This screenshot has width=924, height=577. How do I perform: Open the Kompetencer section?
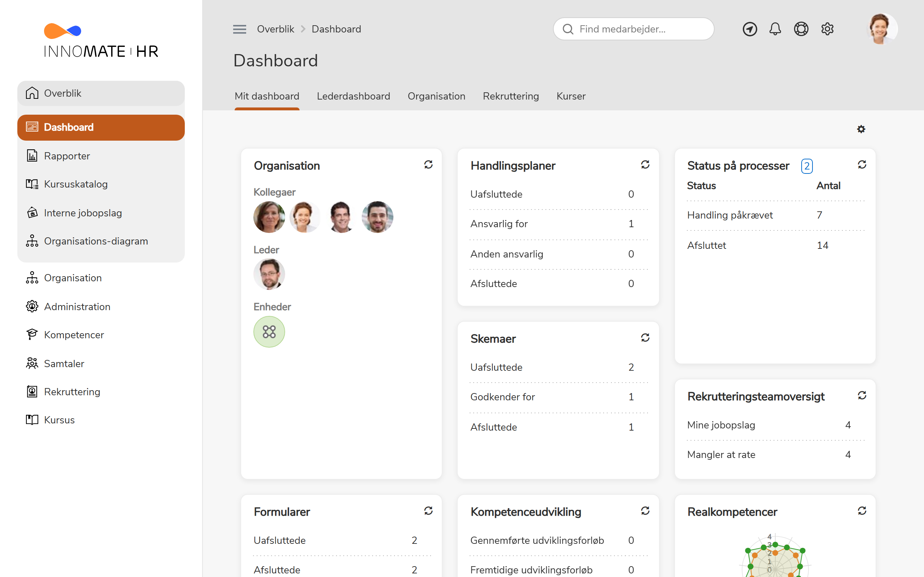click(74, 335)
